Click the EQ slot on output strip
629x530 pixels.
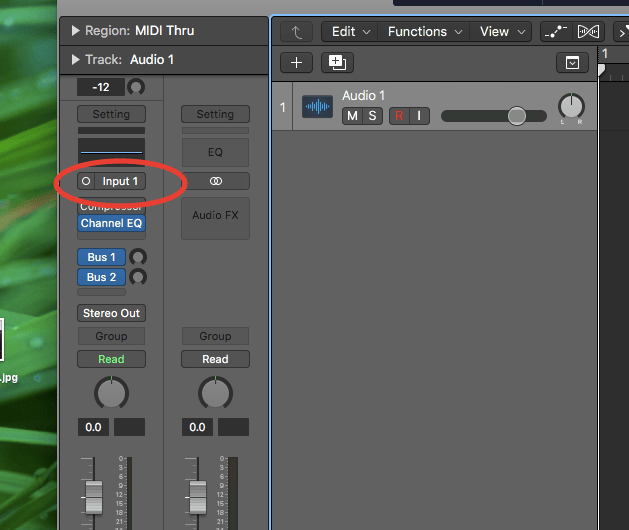[215, 152]
